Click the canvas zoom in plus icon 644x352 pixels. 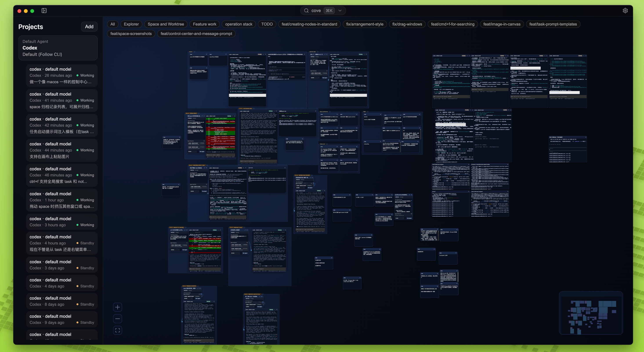[118, 307]
